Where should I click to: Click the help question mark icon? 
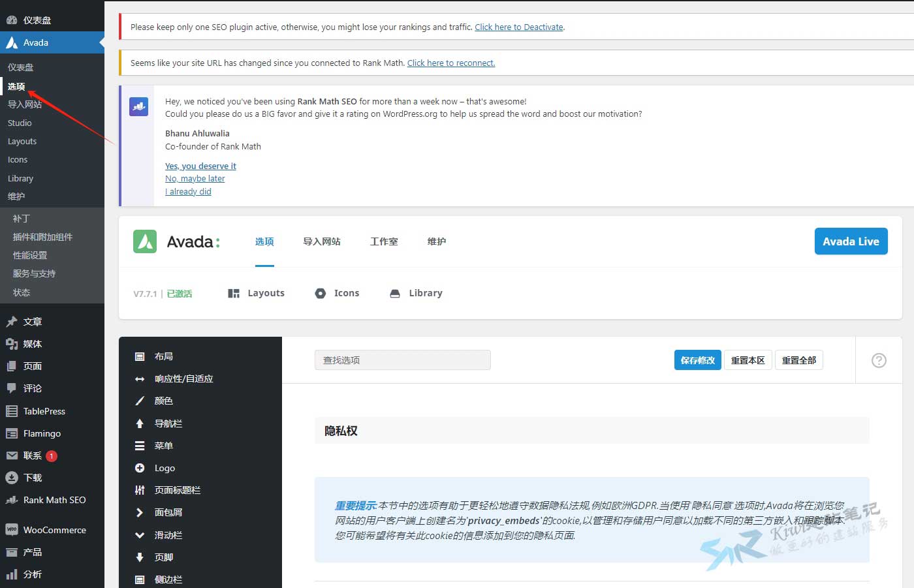coord(879,360)
